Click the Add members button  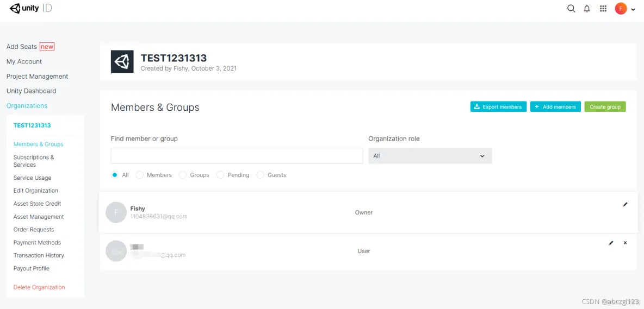[555, 106]
